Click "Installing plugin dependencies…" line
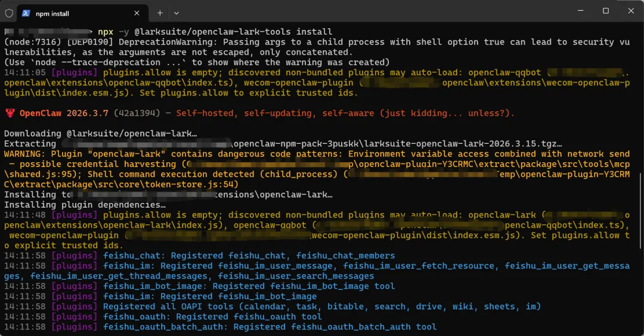 [85, 205]
